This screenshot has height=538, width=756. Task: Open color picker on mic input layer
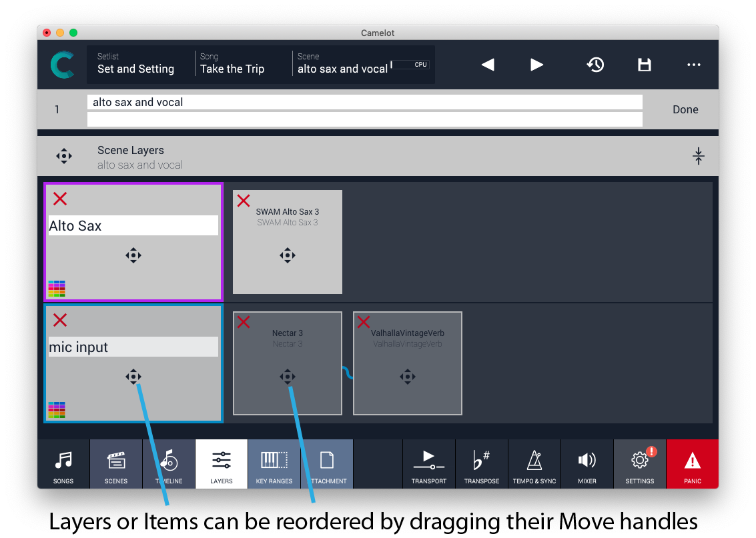[x=56, y=410]
